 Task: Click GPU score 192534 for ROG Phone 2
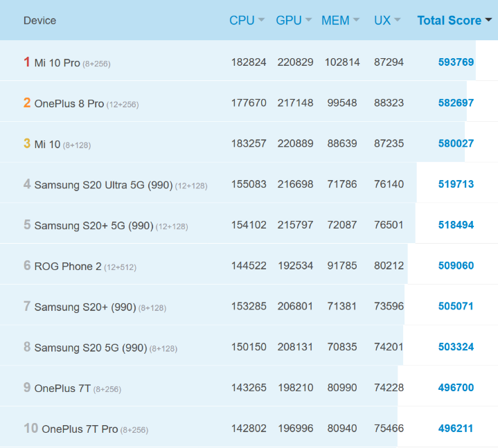click(x=295, y=265)
